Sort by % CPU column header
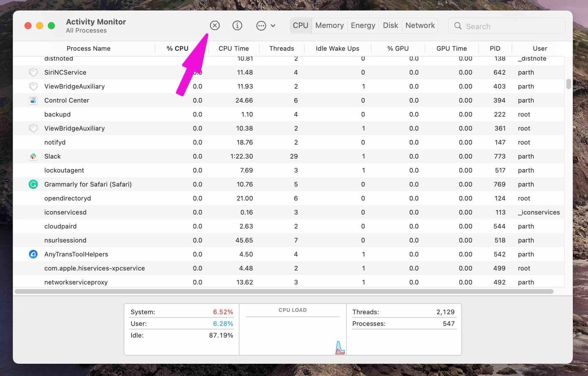The height and width of the screenshot is (376, 588). pyautogui.click(x=177, y=49)
